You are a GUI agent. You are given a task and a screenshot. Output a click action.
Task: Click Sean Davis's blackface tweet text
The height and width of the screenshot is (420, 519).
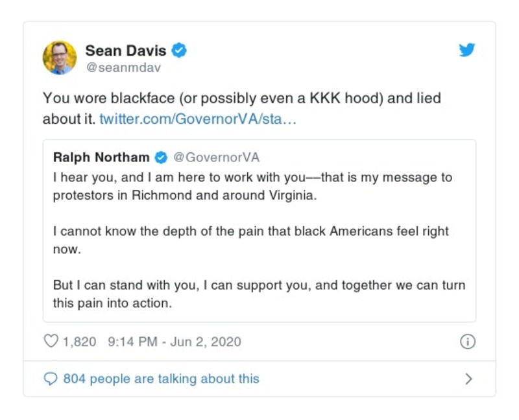click(241, 99)
